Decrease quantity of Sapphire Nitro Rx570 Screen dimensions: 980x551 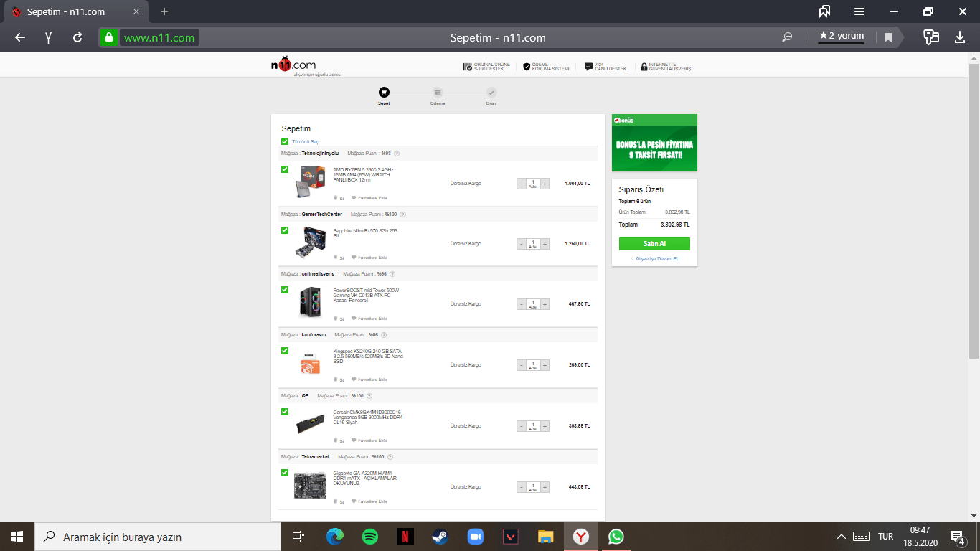[x=521, y=244]
